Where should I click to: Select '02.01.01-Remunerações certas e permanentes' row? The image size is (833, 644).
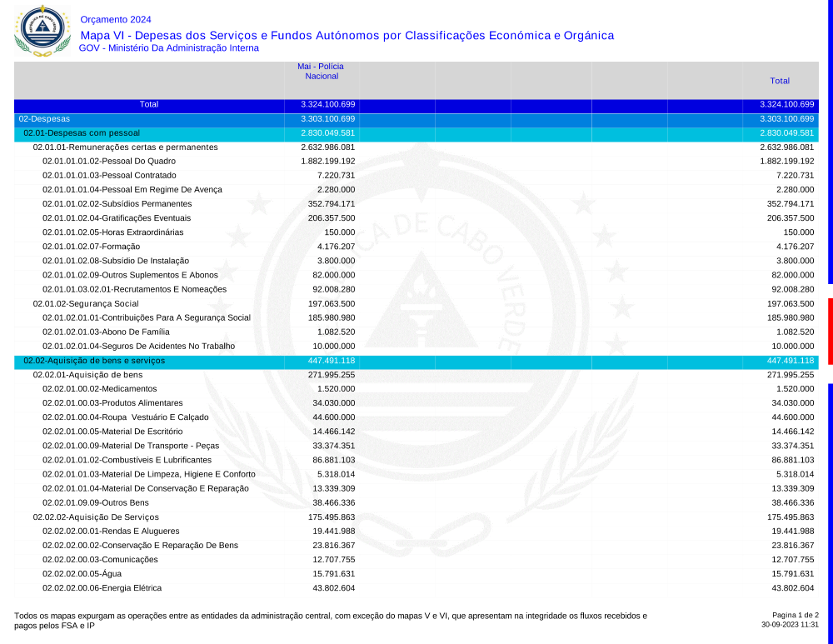[125, 147]
